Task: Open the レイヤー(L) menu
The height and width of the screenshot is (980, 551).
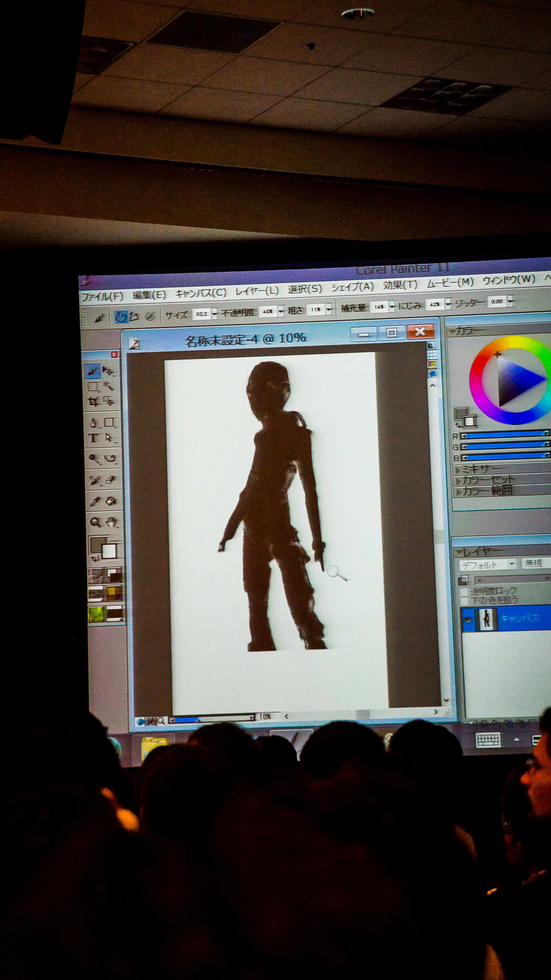Action: [257, 291]
